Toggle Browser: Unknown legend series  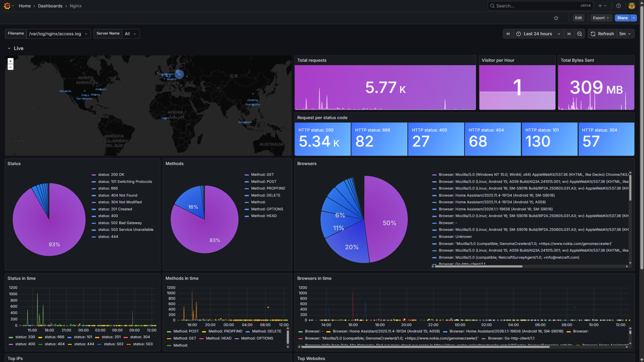(455, 237)
